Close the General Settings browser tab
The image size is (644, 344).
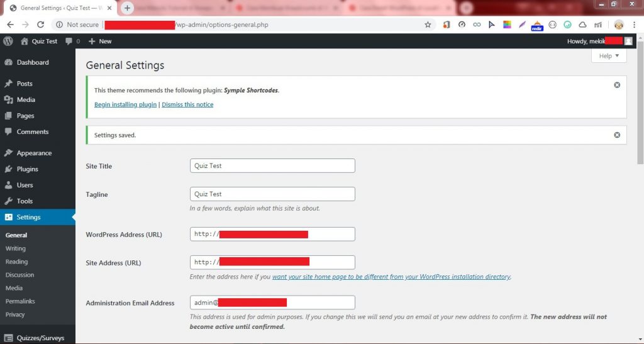109,8
